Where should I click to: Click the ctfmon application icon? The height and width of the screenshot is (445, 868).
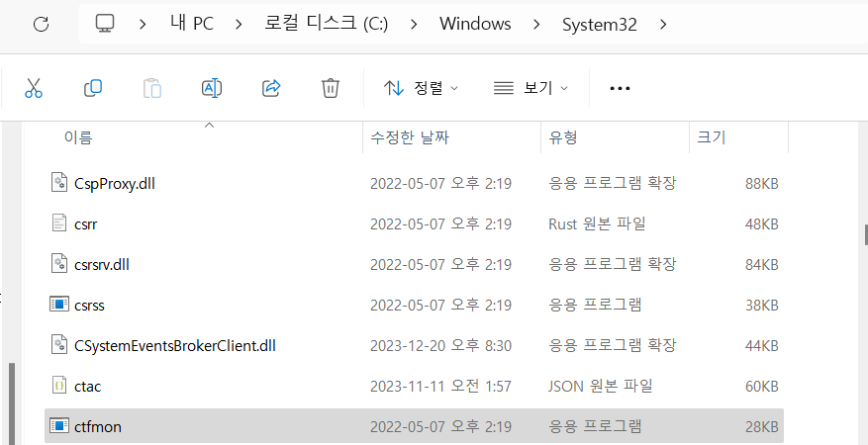[x=59, y=425]
